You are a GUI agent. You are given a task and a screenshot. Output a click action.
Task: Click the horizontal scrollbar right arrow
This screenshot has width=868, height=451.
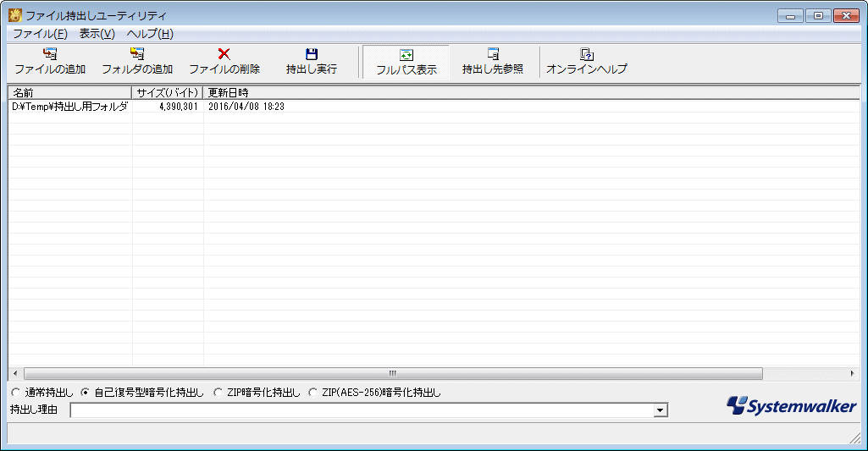(x=853, y=373)
